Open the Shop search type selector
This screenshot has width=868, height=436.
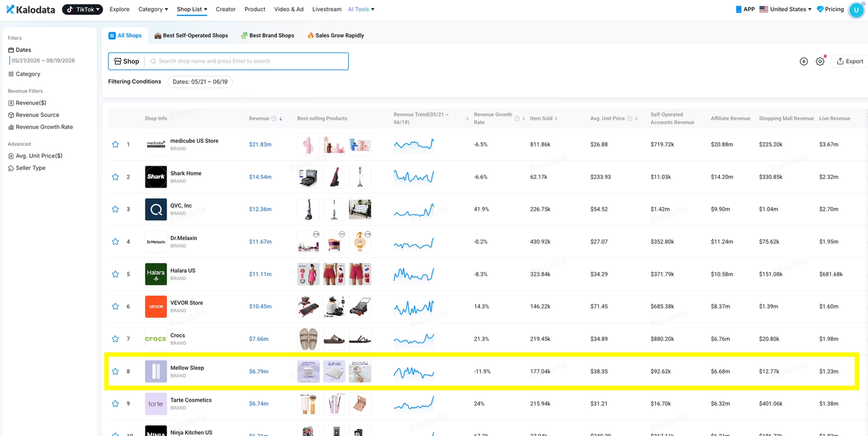(127, 61)
